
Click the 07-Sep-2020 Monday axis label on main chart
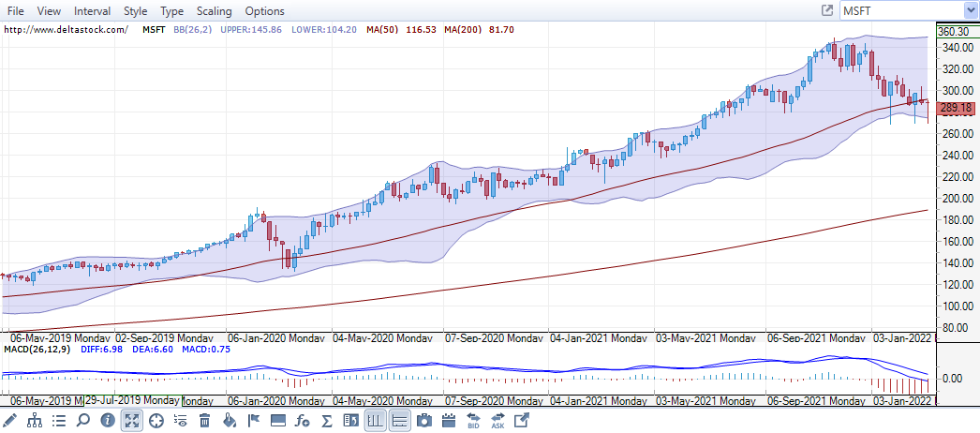coord(493,338)
